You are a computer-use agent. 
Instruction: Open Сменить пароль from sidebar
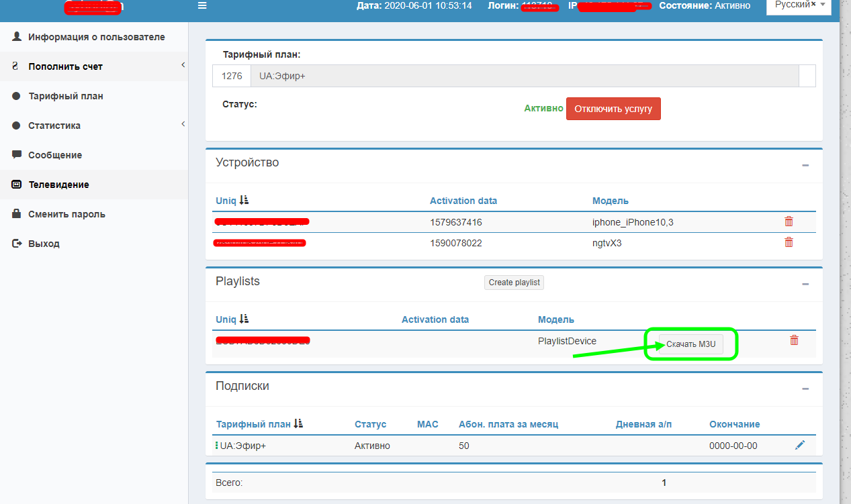66,214
